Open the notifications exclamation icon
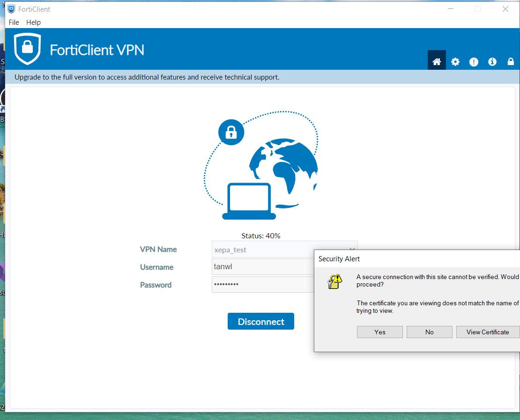This screenshot has height=420, width=520. click(474, 62)
